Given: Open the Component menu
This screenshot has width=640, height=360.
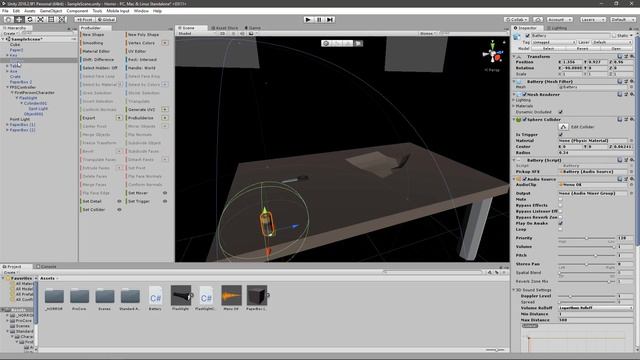Looking at the screenshot, I should (x=77, y=11).
